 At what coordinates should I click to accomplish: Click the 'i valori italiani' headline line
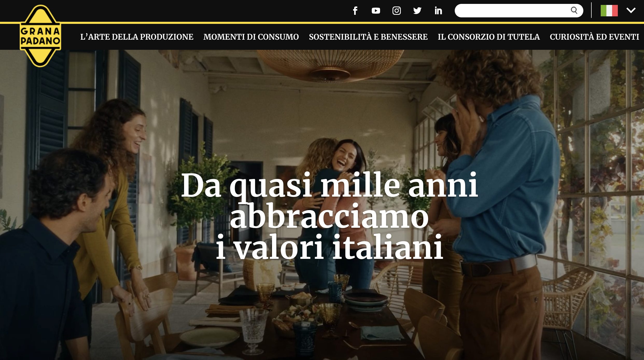pyautogui.click(x=329, y=246)
